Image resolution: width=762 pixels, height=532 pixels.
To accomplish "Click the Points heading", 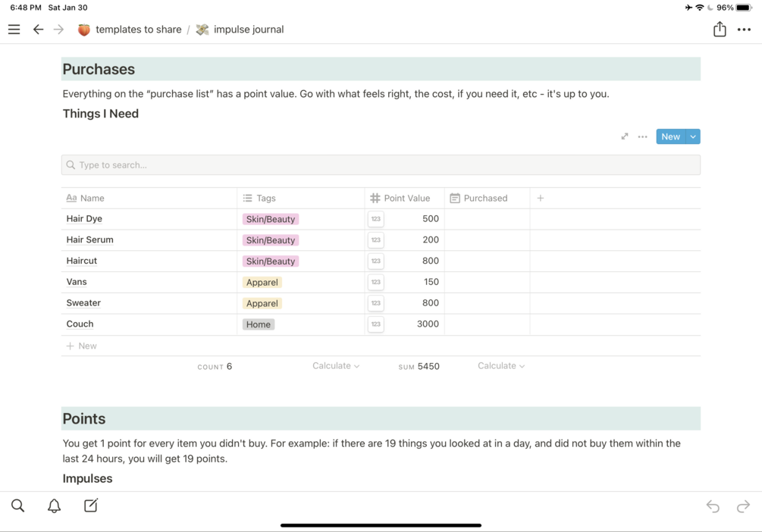I will coord(84,419).
